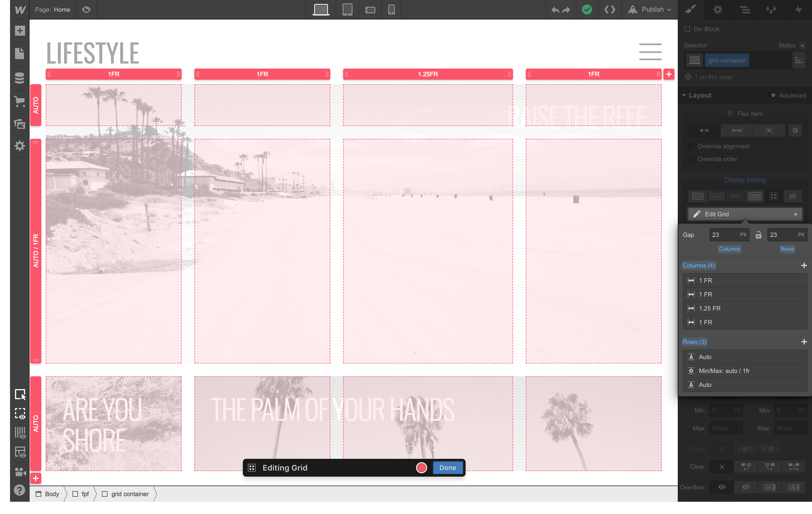The height and width of the screenshot is (514, 812).
Task: Open the Ecommerce cart panel
Action: [x=19, y=101]
